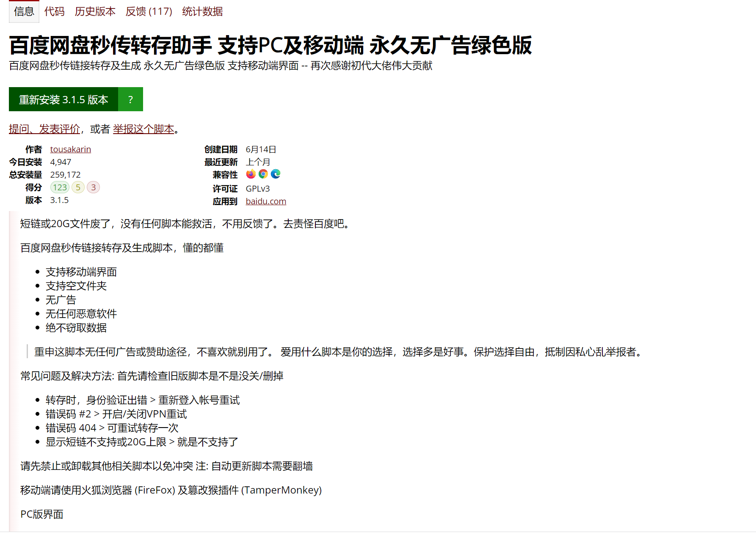Click the red 3 bad rating badge
Viewport: 756px width, 535px height.
[94, 187]
